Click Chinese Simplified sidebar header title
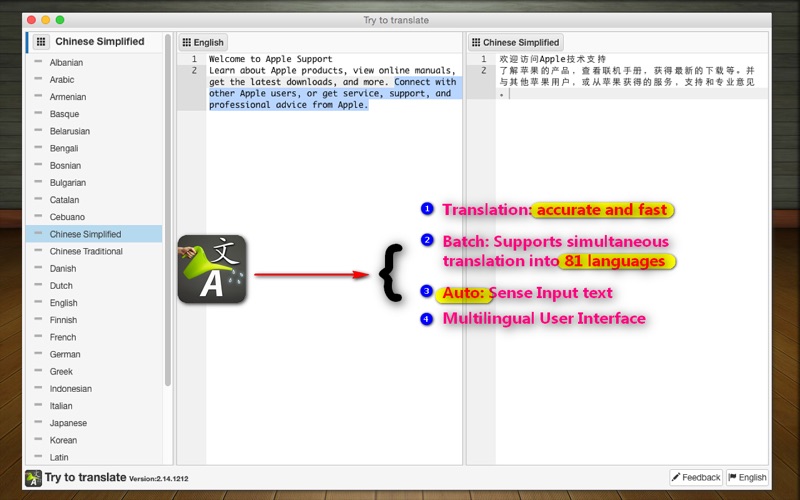 100,41
